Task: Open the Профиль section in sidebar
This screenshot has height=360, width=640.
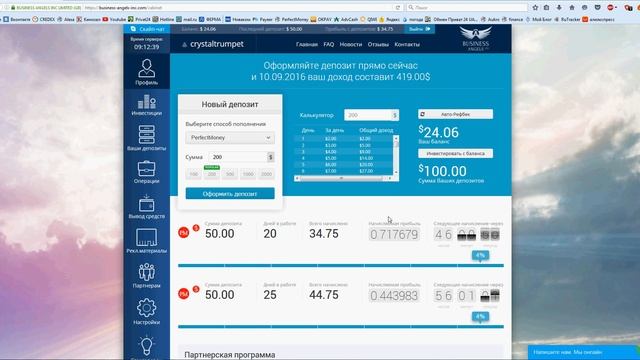Action: coord(147,72)
